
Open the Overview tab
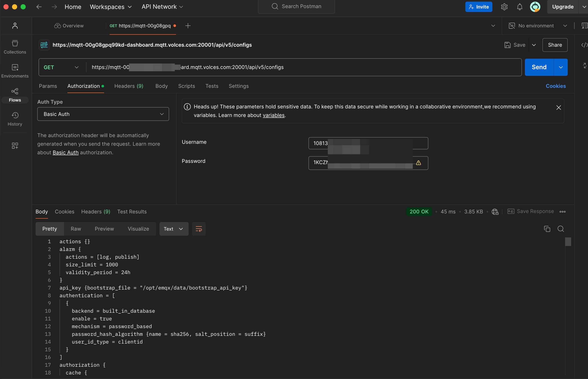(x=69, y=26)
